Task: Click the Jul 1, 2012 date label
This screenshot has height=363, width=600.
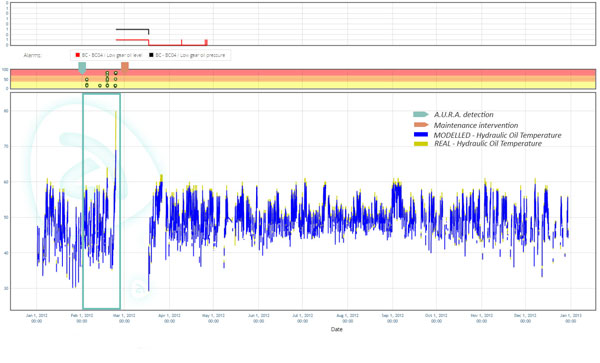Action: click(302, 318)
